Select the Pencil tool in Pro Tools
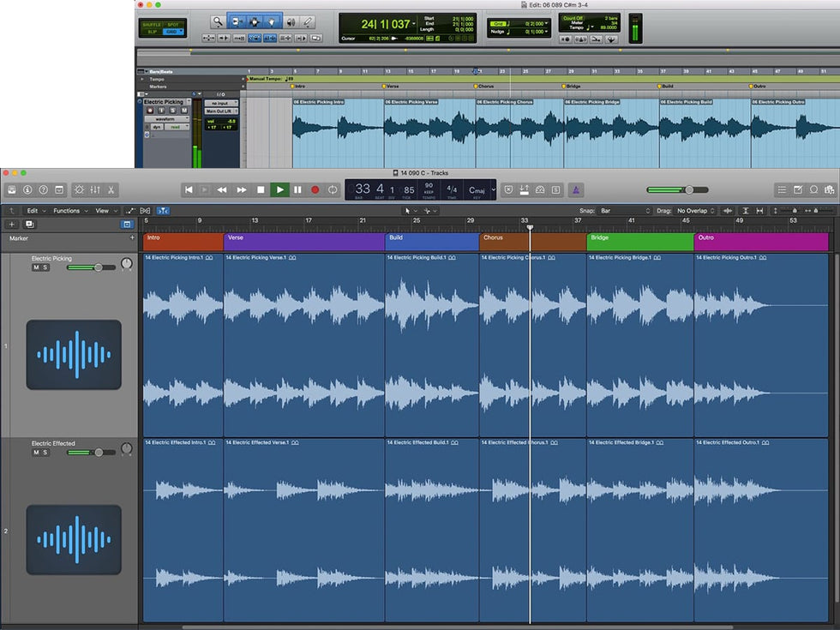Image resolution: width=840 pixels, height=630 pixels. tap(308, 21)
